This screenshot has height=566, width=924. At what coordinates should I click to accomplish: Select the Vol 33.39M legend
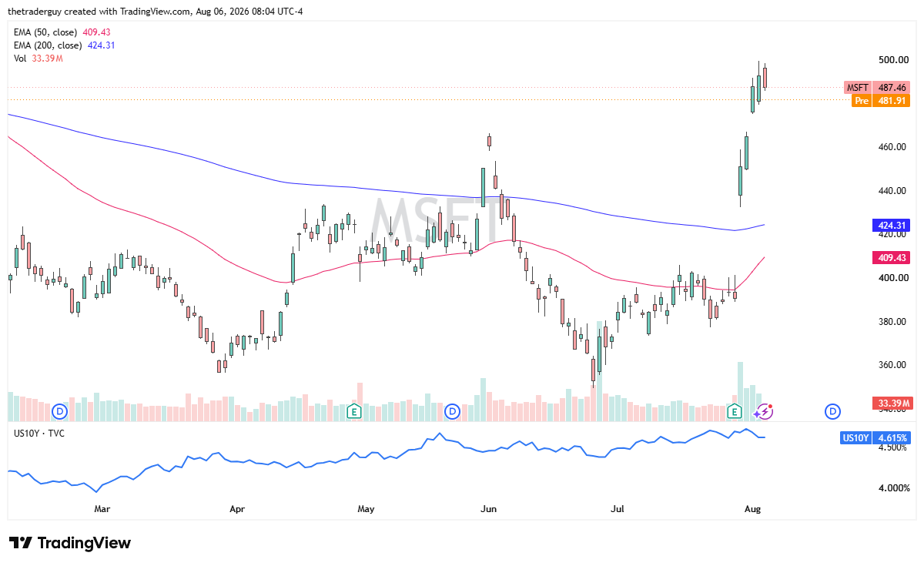coord(38,59)
